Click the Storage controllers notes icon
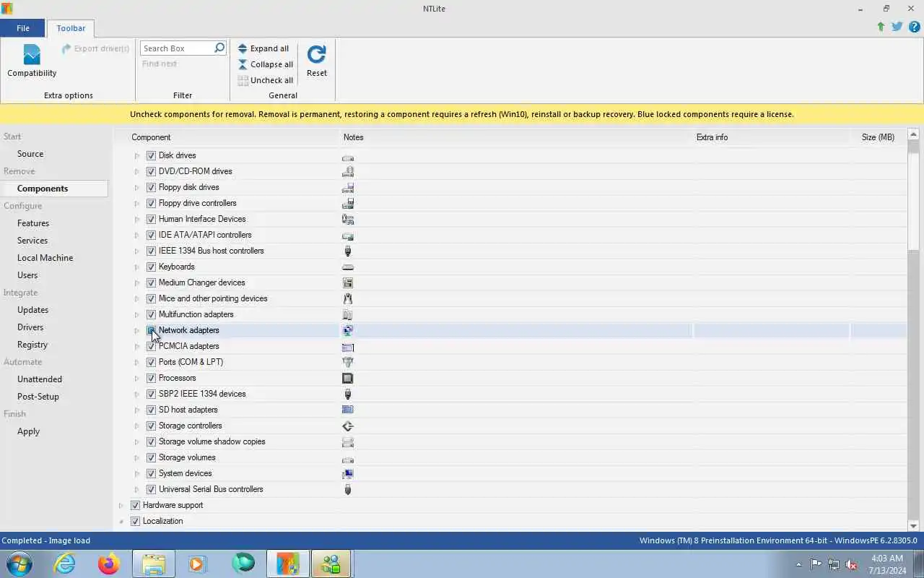 (x=348, y=426)
